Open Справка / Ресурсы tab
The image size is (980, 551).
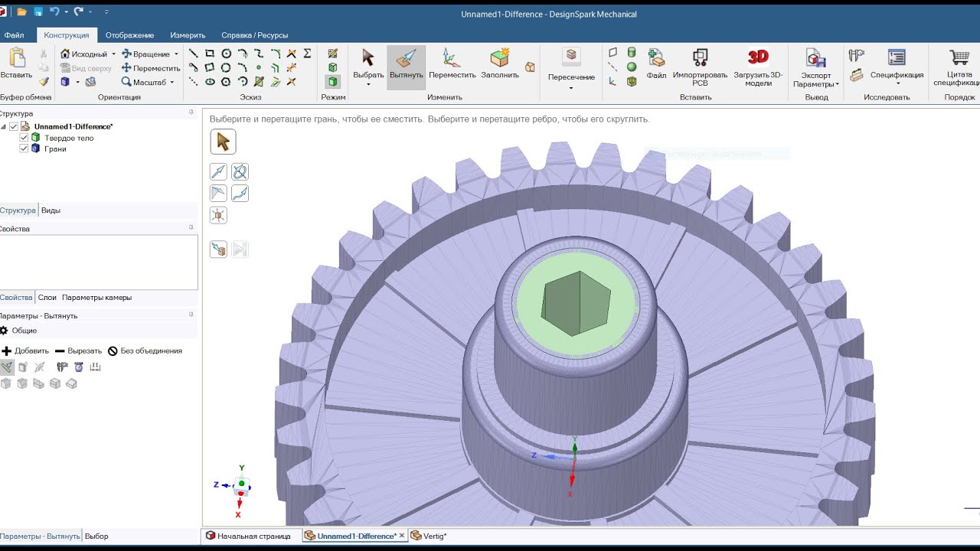tap(254, 35)
